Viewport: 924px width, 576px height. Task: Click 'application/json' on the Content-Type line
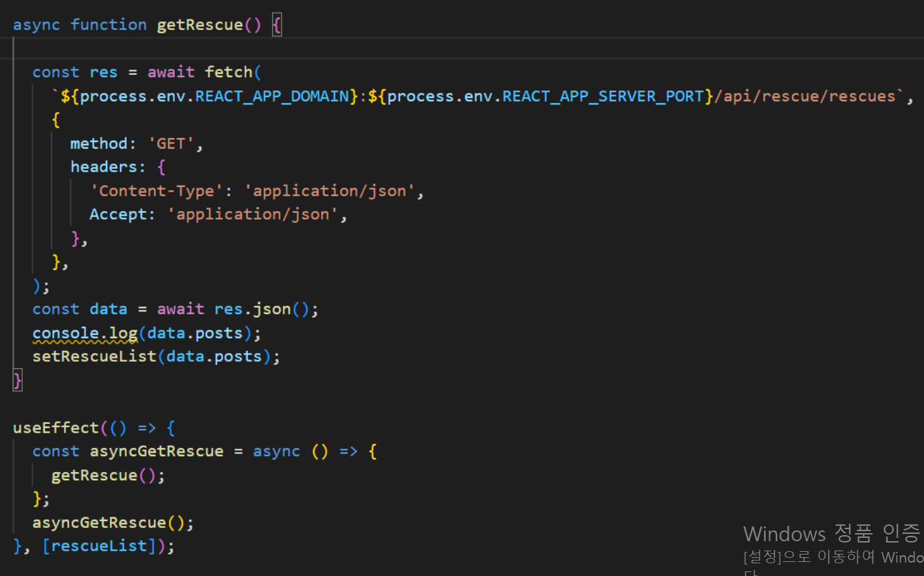point(329,191)
